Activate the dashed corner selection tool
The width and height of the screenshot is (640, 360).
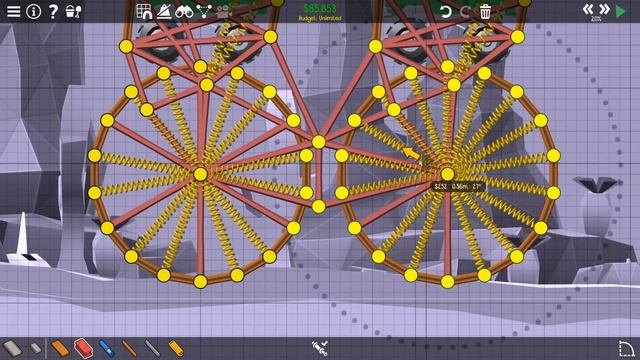626,349
